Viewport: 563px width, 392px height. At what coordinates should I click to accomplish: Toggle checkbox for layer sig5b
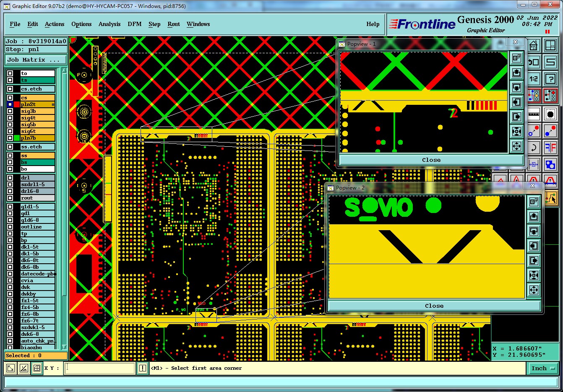point(10,125)
